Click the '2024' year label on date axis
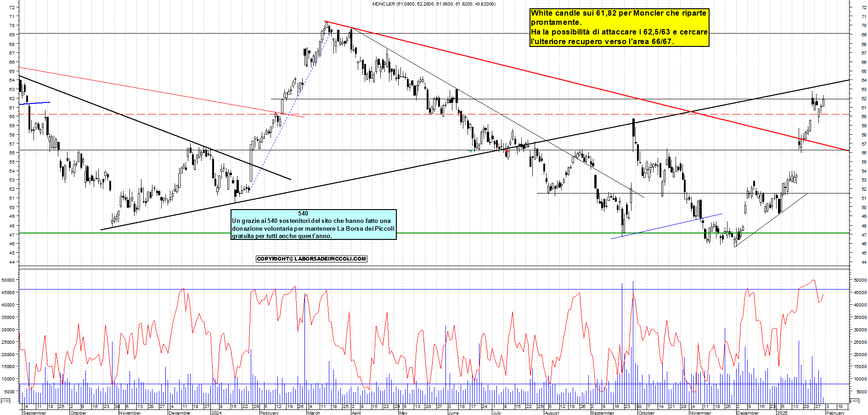 pos(216,413)
